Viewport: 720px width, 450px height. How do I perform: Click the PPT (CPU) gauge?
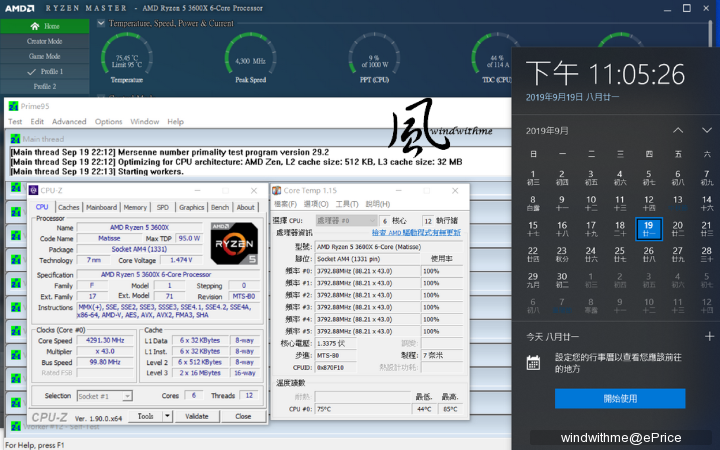click(374, 58)
